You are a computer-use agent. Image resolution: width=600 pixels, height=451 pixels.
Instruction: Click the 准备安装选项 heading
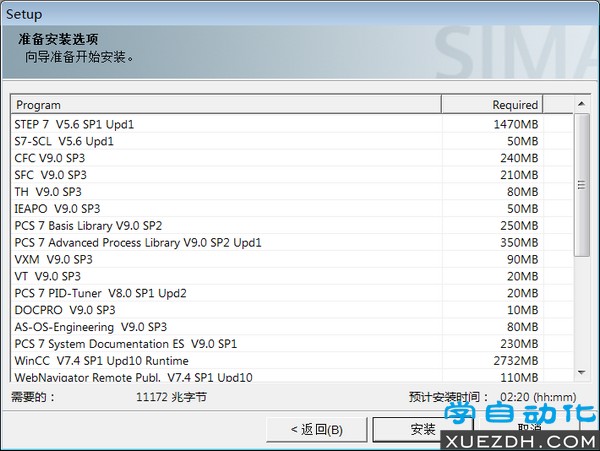click(58, 39)
